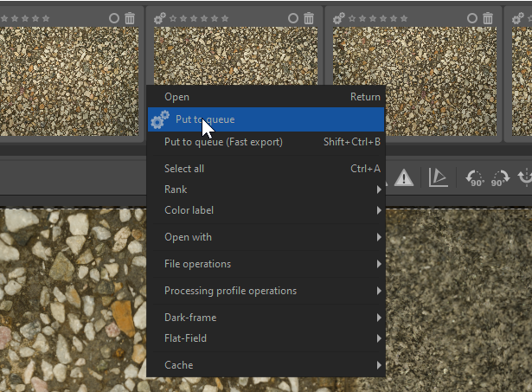Open the color label circle on the middle thumbnail
Screen dimensions: 532x392
click(293, 18)
